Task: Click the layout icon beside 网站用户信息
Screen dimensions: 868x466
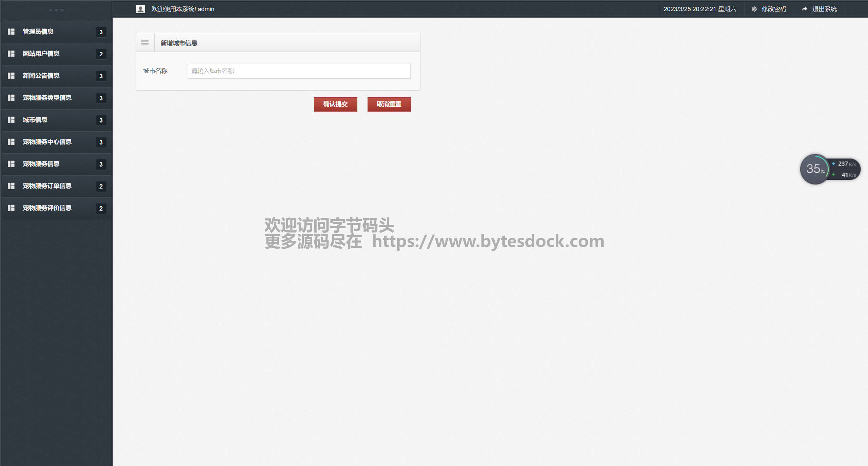Action: coord(11,54)
